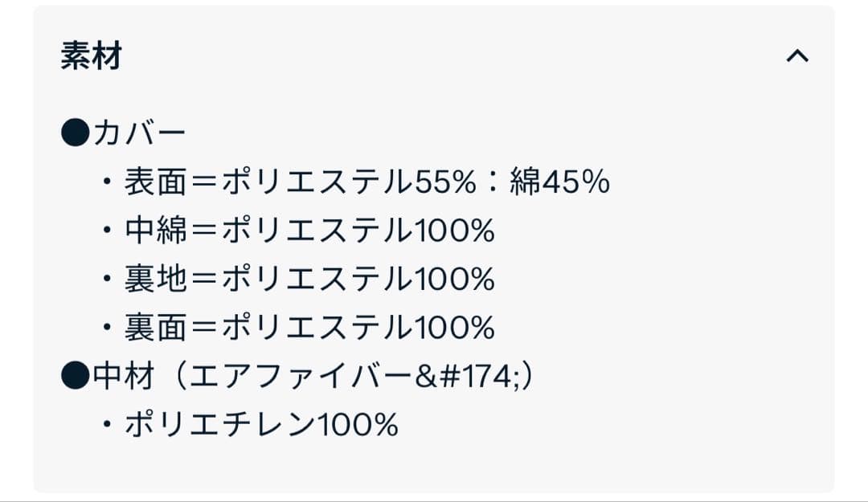Click ポリエステル100% in the 中綿 row
This screenshot has width=868, height=502.
click(358, 231)
